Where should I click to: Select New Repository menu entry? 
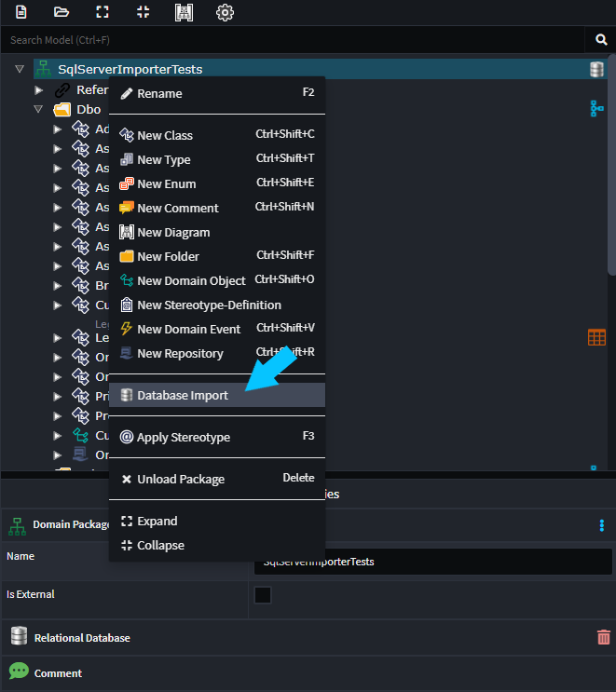click(x=217, y=354)
